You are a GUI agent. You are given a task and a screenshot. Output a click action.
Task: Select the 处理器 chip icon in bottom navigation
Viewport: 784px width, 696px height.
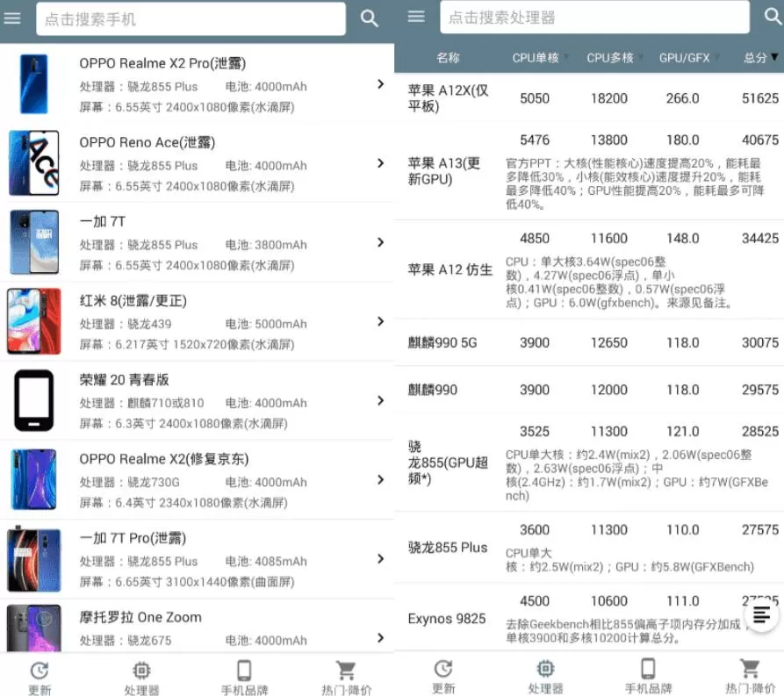142,671
